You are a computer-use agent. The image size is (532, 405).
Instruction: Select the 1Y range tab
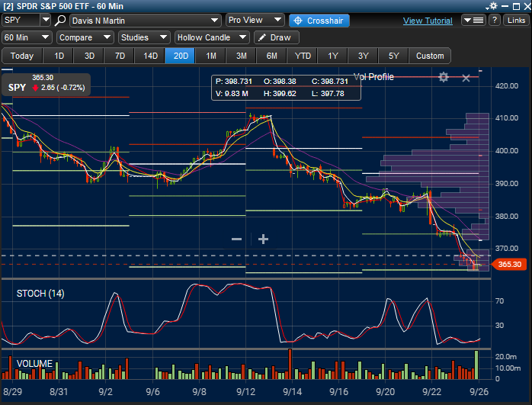coord(333,56)
